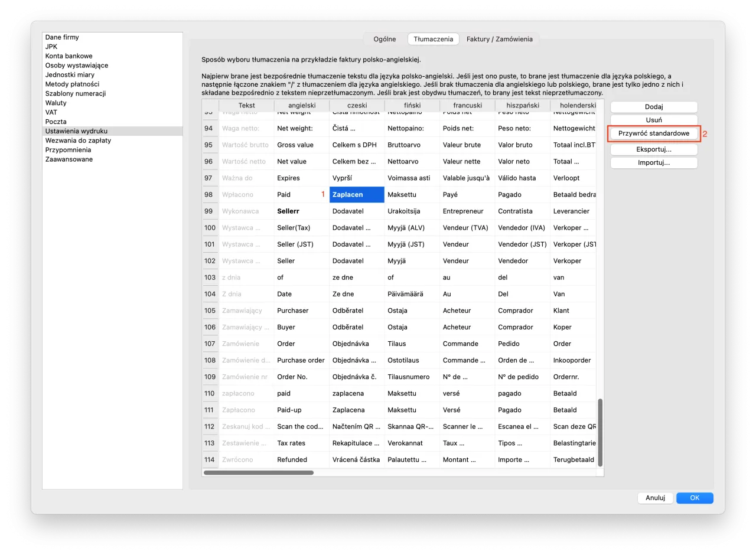Click the Paid cell in row 98

click(302, 194)
